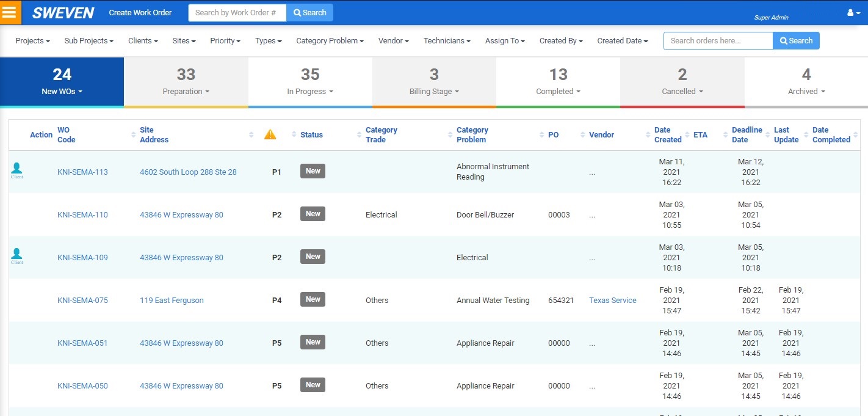This screenshot has height=416, width=868.
Task: Open address 4602 South Loop 288 Ste 28
Action: click(x=188, y=172)
